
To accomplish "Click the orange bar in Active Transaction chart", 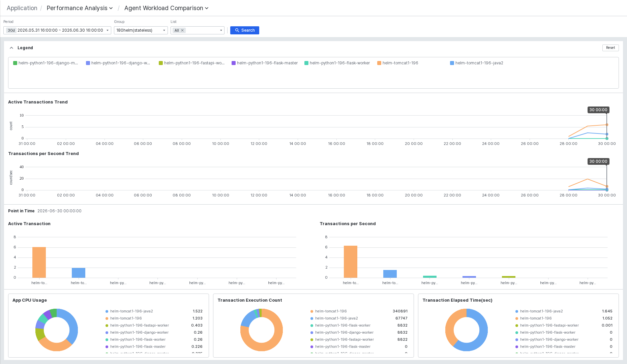I will tap(39, 263).
